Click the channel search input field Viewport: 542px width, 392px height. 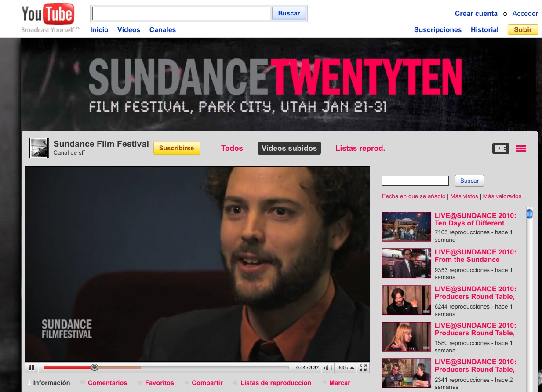click(x=415, y=181)
